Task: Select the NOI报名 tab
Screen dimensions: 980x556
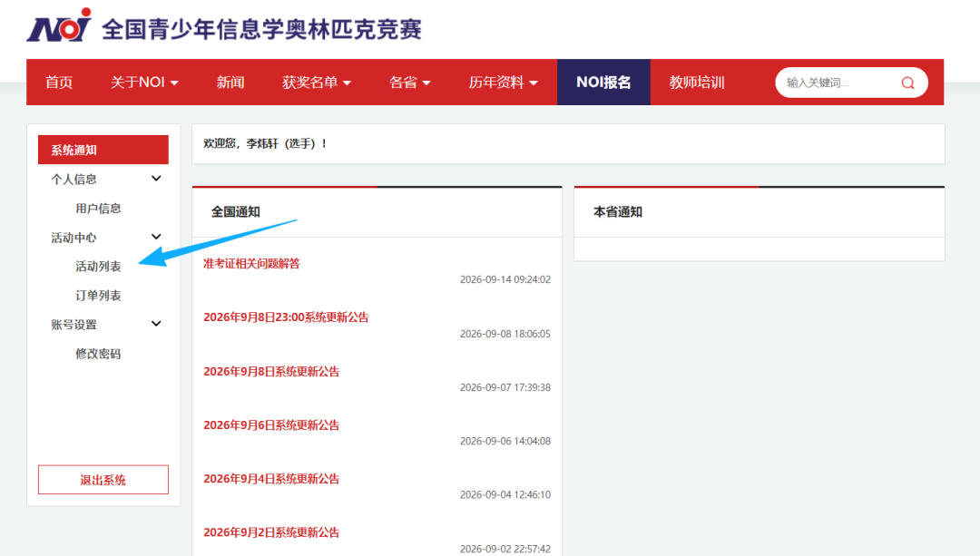Action: 603,83
